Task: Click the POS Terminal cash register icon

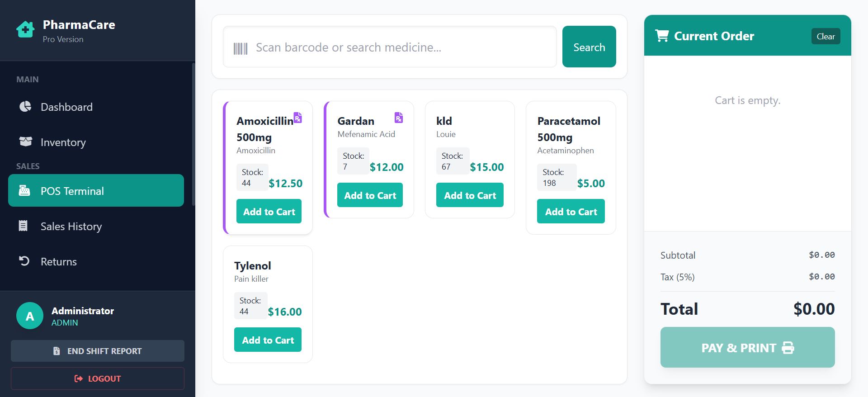Action: click(24, 190)
